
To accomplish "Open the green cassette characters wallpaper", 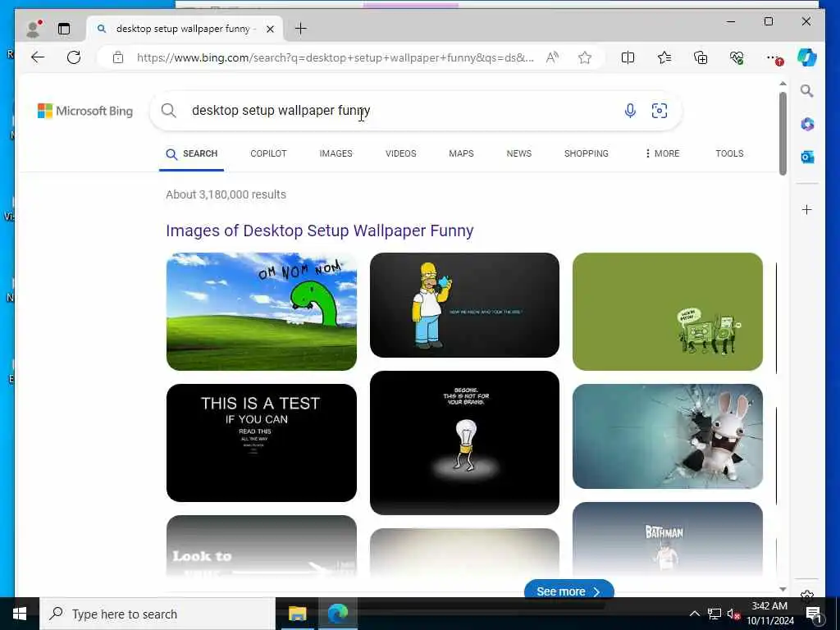I will 668,312.
